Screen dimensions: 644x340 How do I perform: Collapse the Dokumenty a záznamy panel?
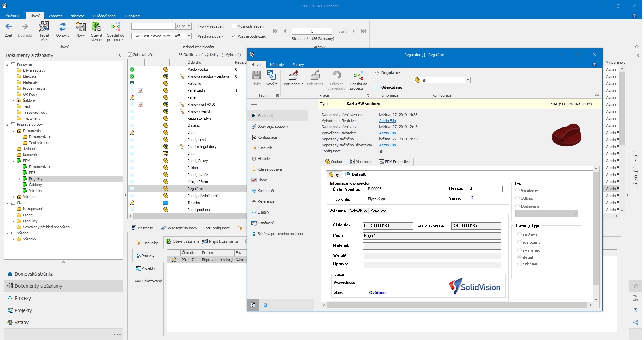(120, 55)
